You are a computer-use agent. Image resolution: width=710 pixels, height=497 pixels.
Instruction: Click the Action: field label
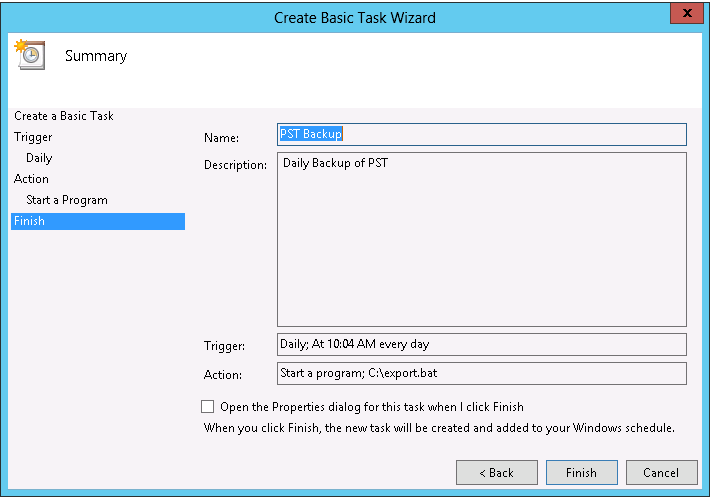point(223,375)
